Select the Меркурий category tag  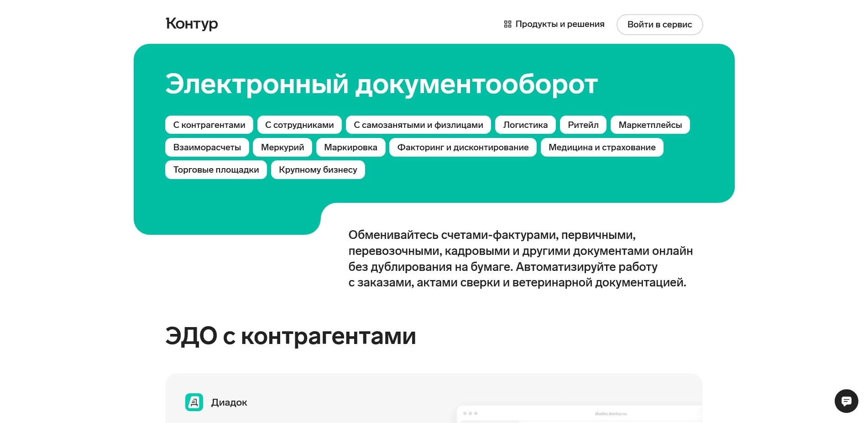point(282,147)
